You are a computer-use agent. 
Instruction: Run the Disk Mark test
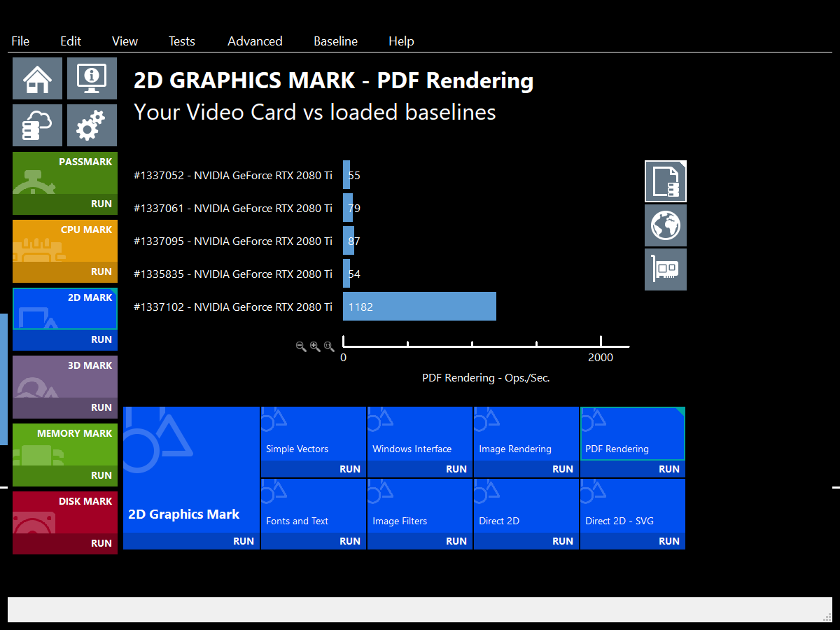click(65, 544)
